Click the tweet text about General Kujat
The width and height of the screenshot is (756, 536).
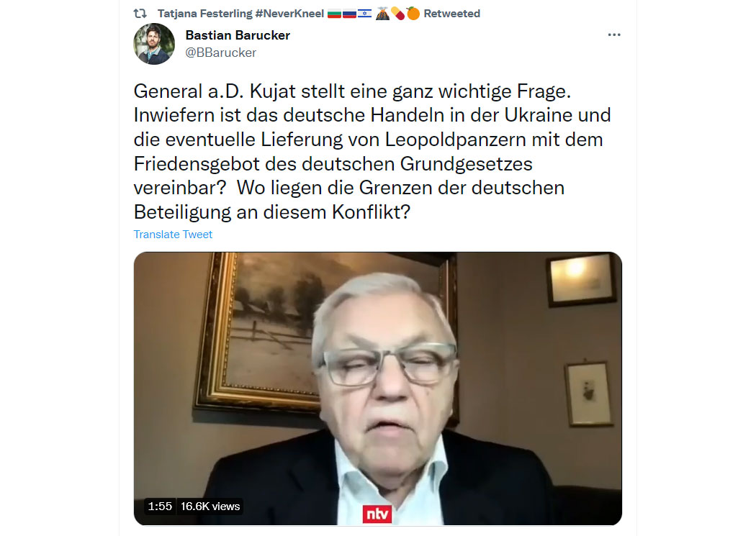pyautogui.click(x=373, y=151)
